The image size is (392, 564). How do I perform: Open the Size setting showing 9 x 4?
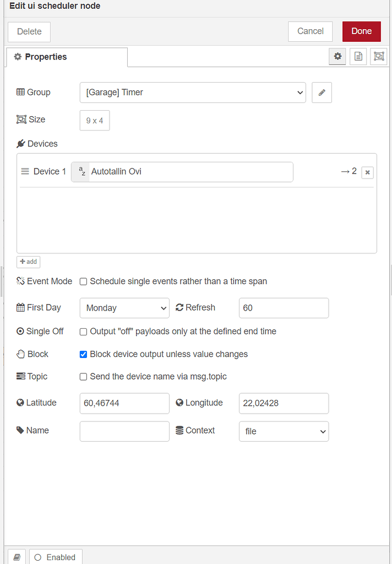click(x=94, y=120)
